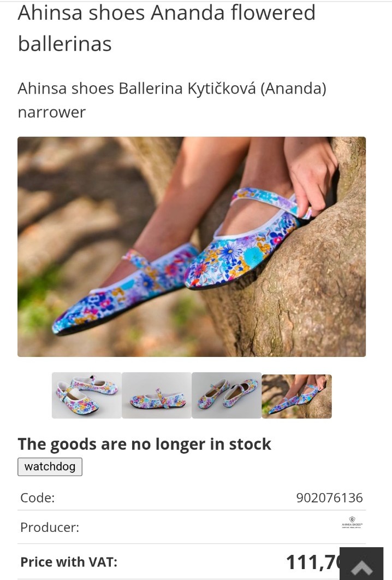This screenshot has width=392, height=580.
Task: Select the first thumbnail of paired shoes
Action: point(86,395)
